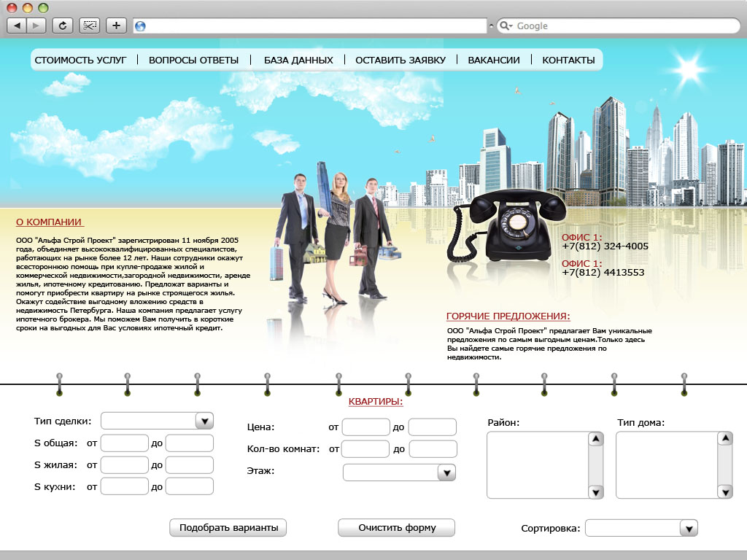
Task: Click the Кол-во комнат 'до' field
Action: point(433,449)
